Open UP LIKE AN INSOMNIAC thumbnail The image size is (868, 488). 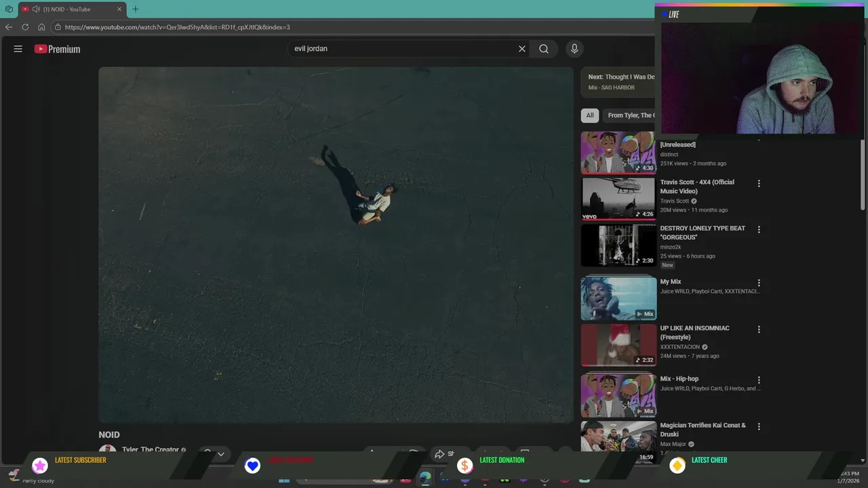pos(618,345)
